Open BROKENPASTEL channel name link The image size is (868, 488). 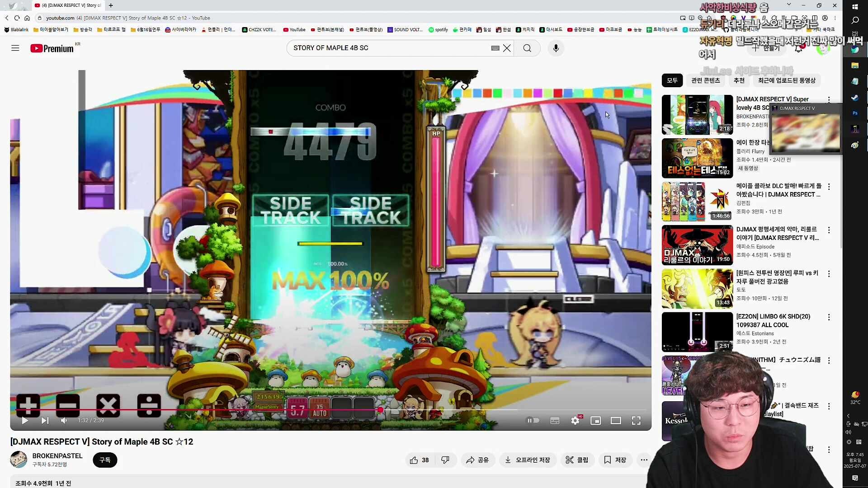pyautogui.click(x=57, y=456)
